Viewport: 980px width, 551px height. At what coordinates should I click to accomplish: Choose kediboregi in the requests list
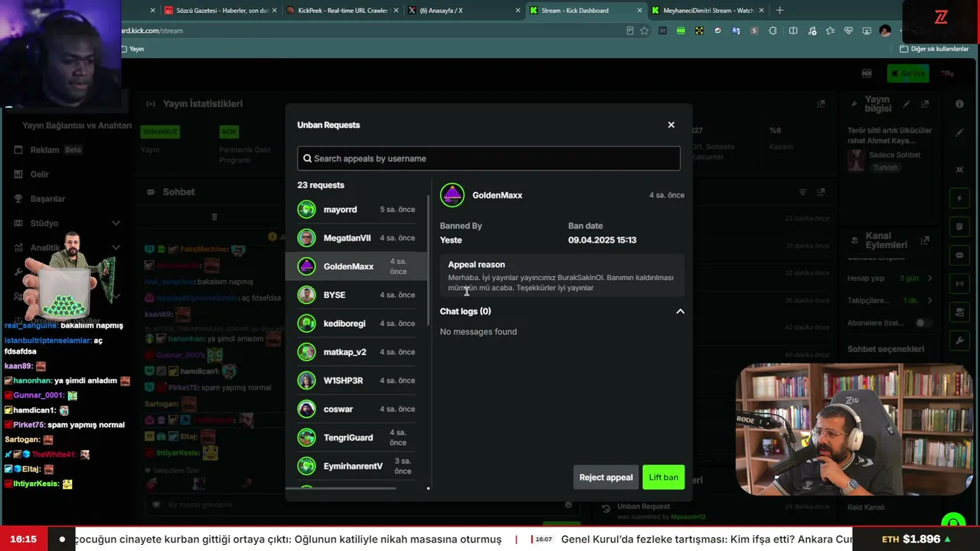(356, 323)
